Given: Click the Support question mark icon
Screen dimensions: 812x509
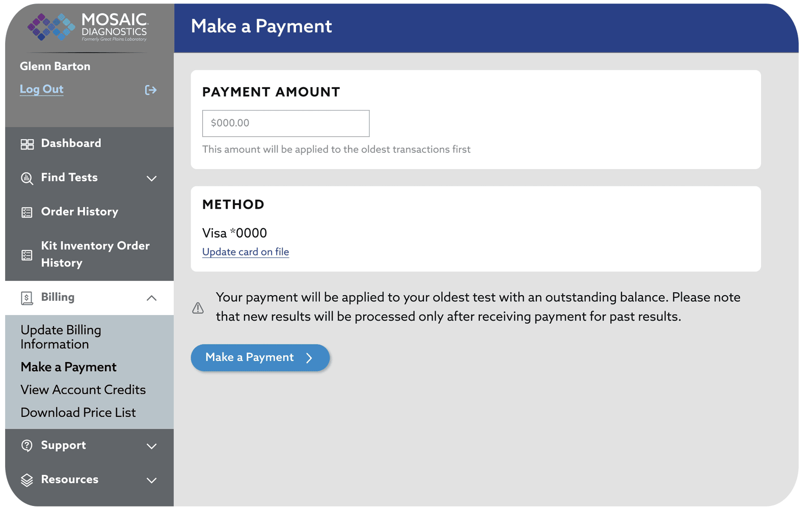Looking at the screenshot, I should [27, 446].
